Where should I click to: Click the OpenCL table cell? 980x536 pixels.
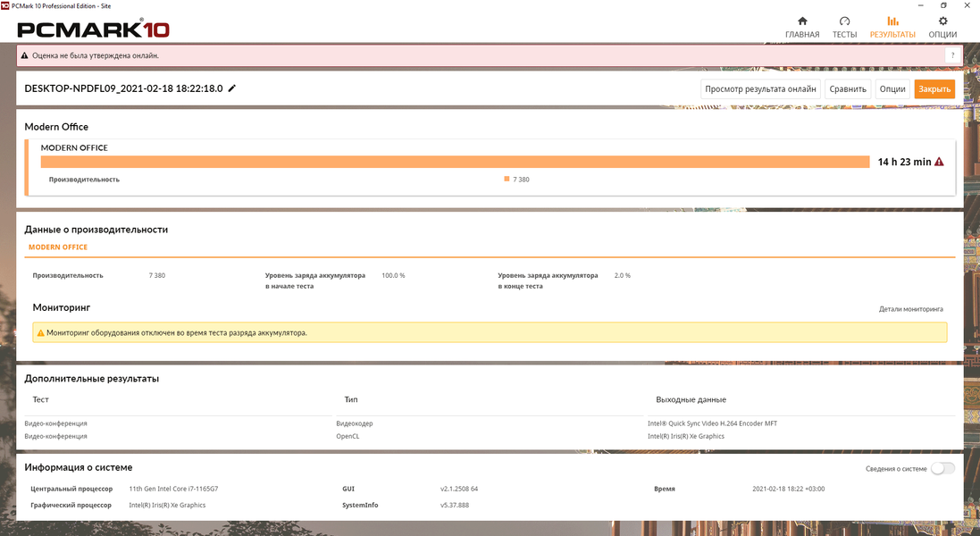(348, 437)
